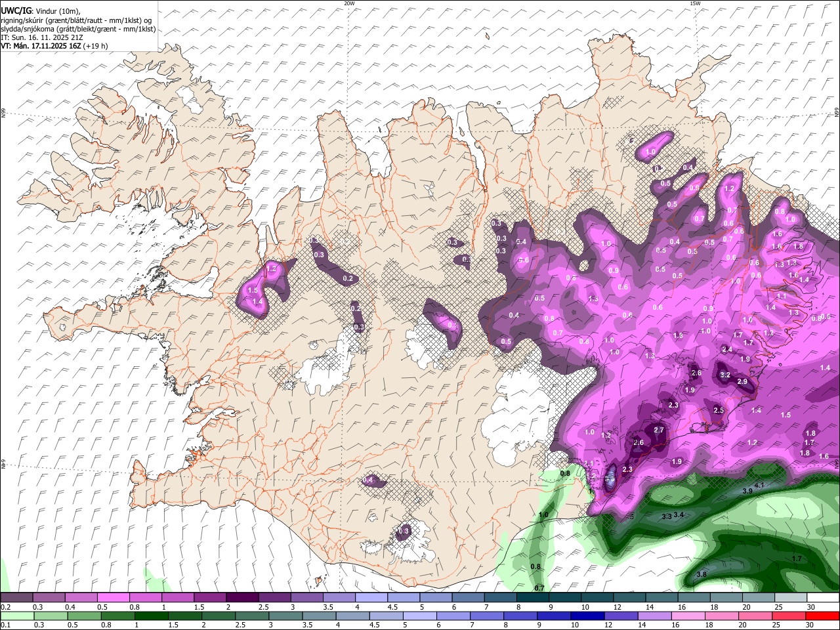Pick green 0.5 swatch in lower rain legend
The image size is (840, 630).
pyautogui.click(x=83, y=616)
